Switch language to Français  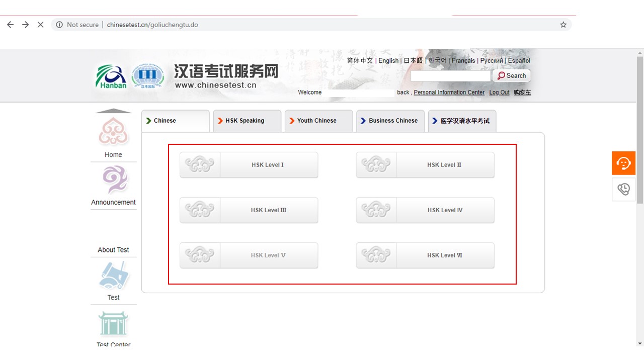[463, 60]
